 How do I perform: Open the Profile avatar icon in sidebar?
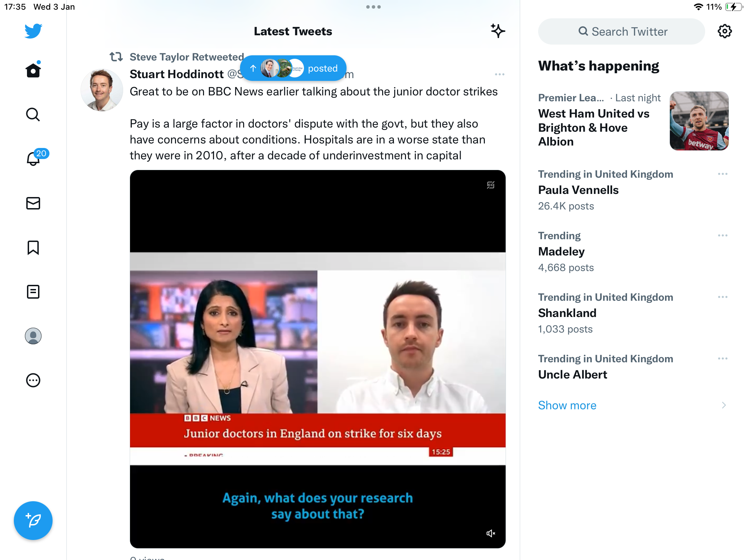pos(33,336)
